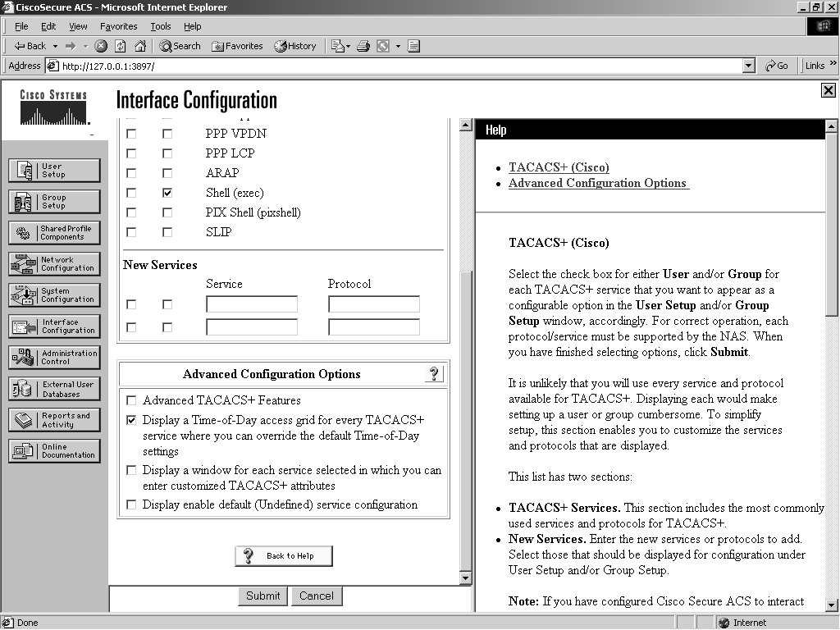Screen dimensions: 840x630
Task: Expand the Address bar dropdown
Action: tap(749, 66)
